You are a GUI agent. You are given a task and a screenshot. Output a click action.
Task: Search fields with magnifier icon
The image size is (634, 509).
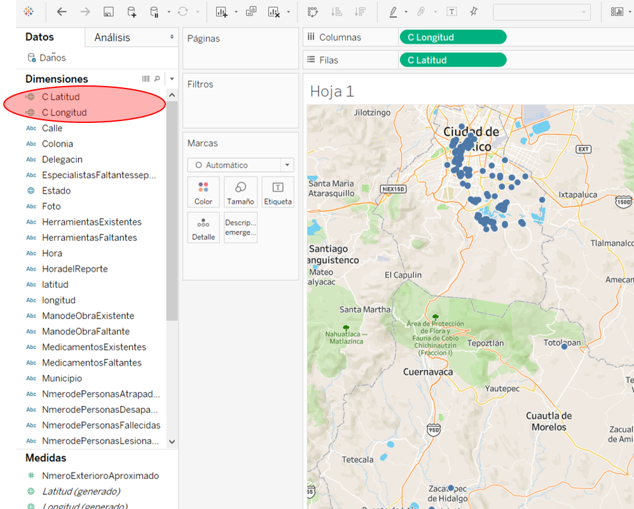pyautogui.click(x=157, y=78)
